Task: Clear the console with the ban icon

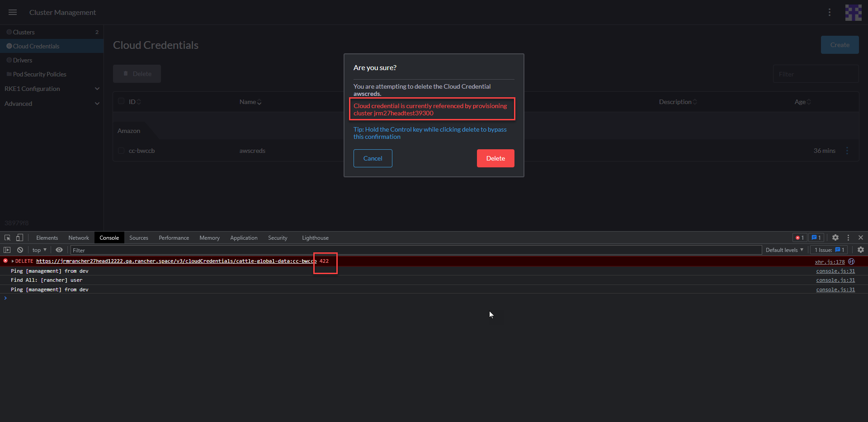Action: [x=20, y=250]
